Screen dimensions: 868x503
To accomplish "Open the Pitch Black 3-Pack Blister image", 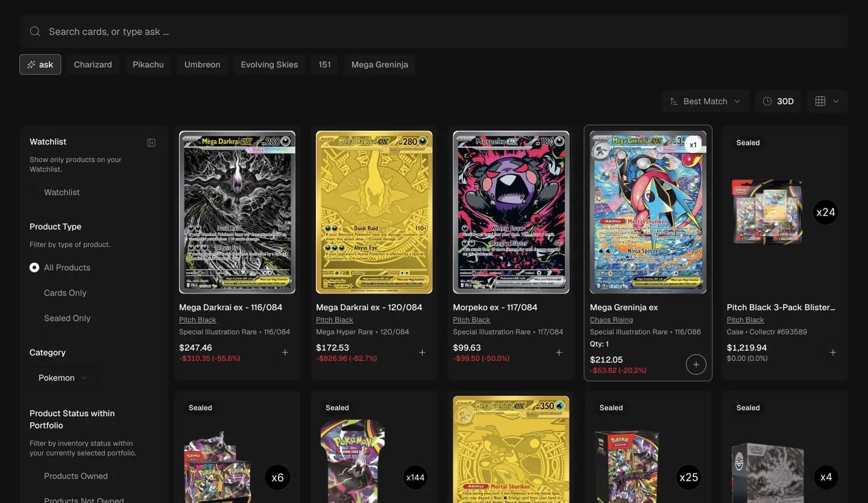I will coord(767,212).
